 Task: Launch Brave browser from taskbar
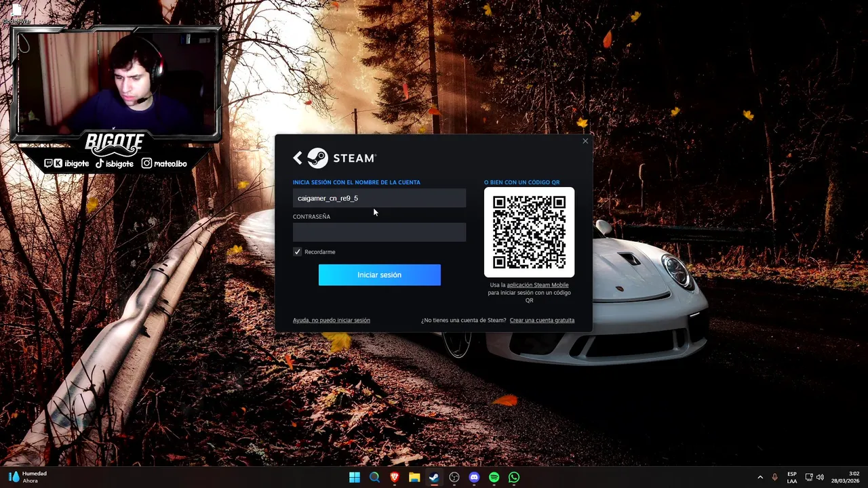coord(395,477)
